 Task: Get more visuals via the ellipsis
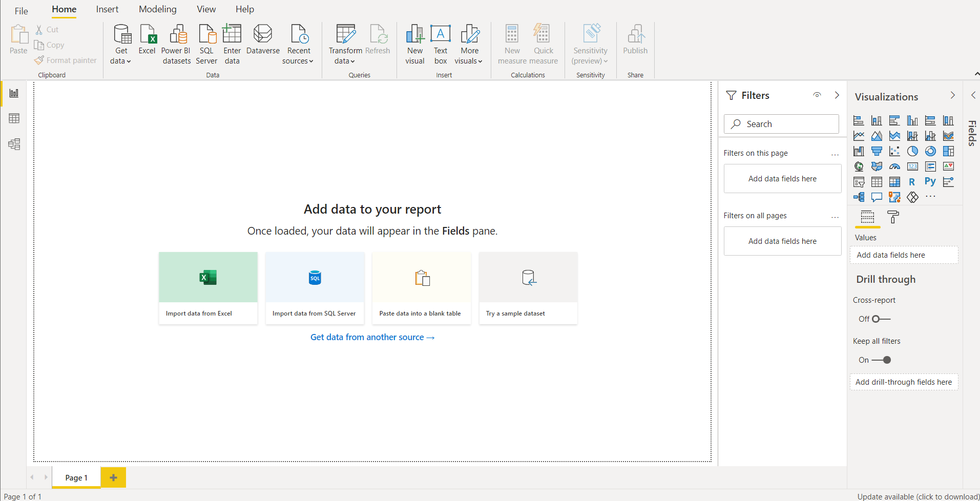point(931,197)
